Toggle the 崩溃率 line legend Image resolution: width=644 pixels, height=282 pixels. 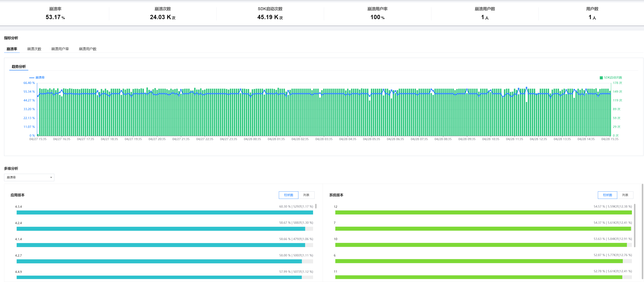[37, 78]
